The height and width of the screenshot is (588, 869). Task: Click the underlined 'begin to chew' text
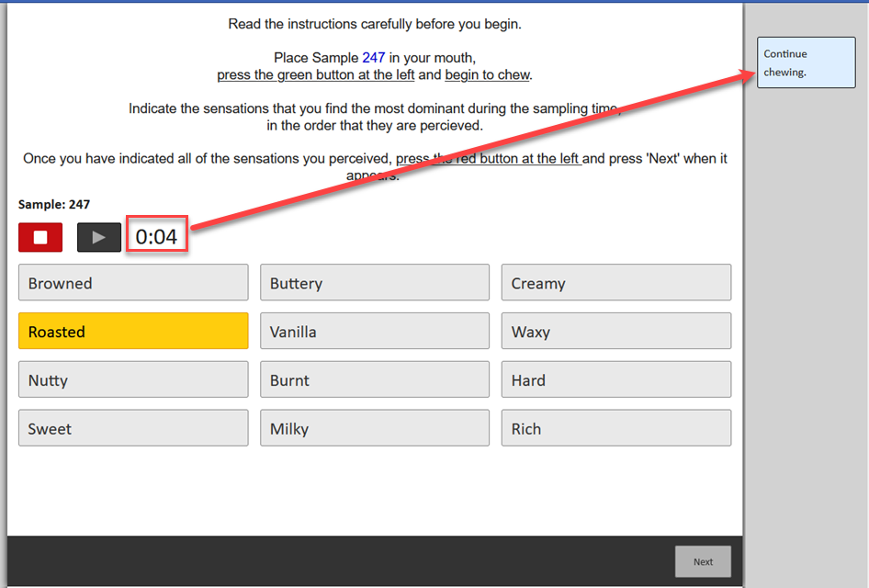487,74
